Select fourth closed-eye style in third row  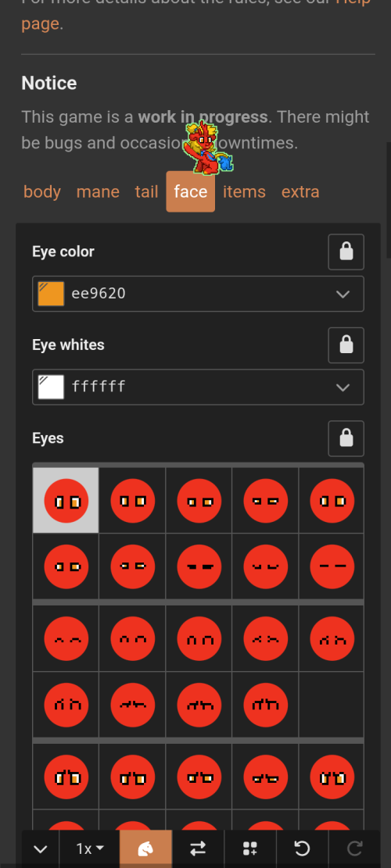point(265,638)
